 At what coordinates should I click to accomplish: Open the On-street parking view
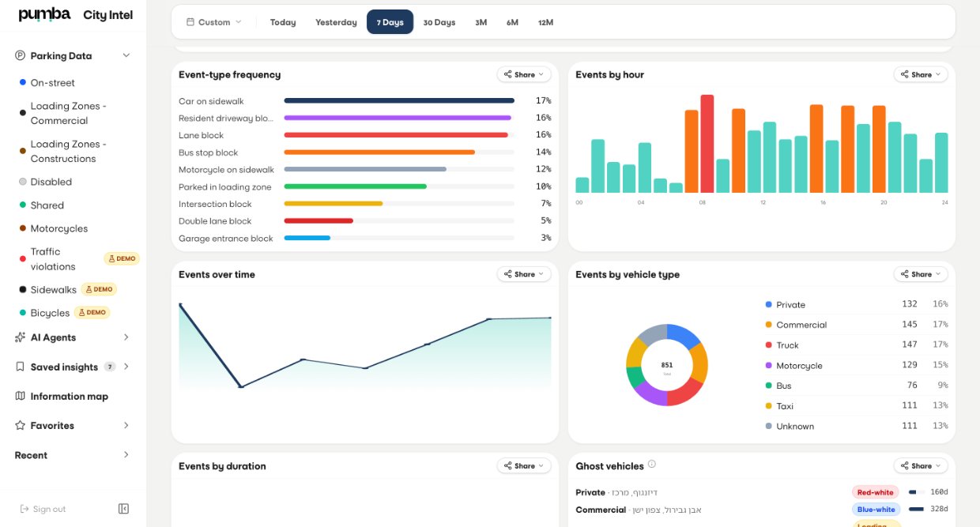[x=53, y=82]
